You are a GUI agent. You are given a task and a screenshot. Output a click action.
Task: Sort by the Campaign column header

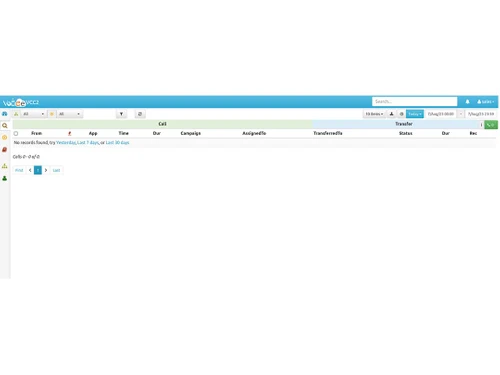pyautogui.click(x=191, y=133)
